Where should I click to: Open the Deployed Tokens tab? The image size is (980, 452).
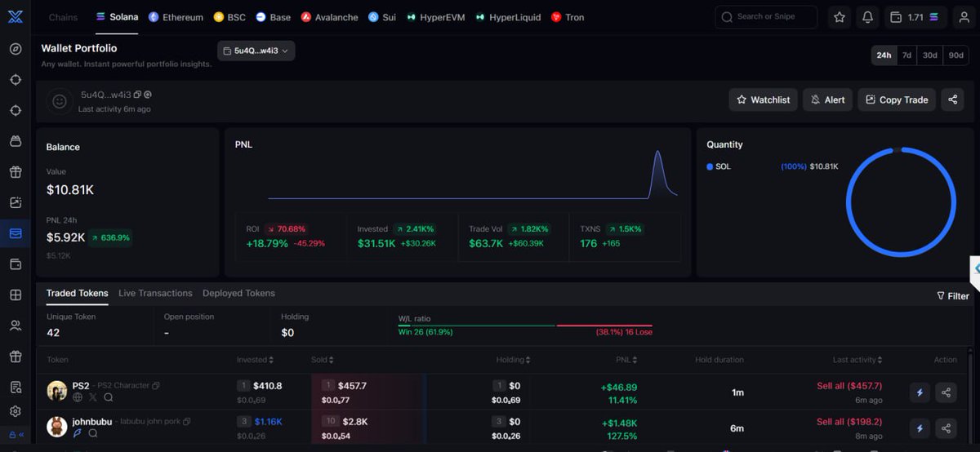[x=238, y=294]
